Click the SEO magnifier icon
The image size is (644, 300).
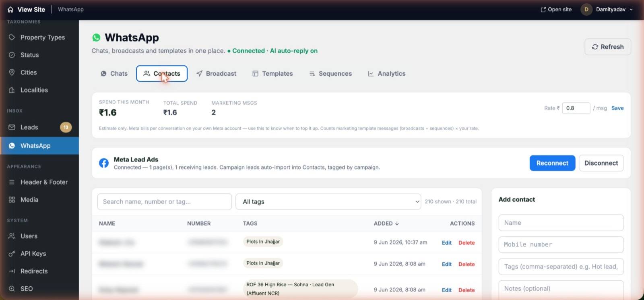pyautogui.click(x=12, y=289)
